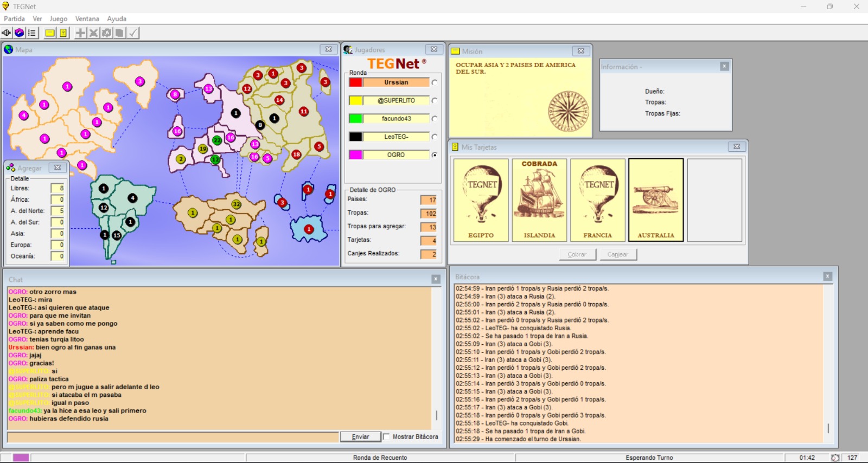Screen dimensions: 868x463
Task: Click the yellow question-mark card toolbar icon
Action: click(63, 33)
